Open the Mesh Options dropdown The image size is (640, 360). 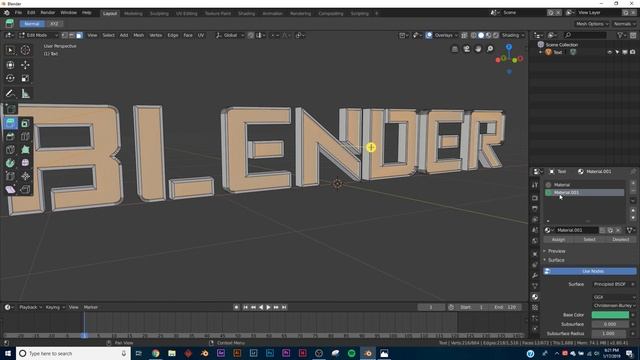click(592, 24)
